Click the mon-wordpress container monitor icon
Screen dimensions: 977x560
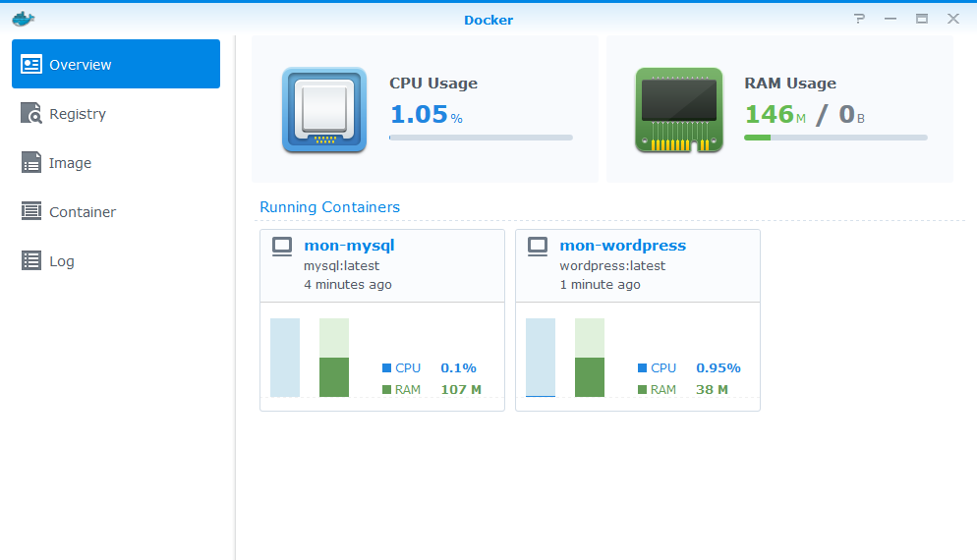538,247
